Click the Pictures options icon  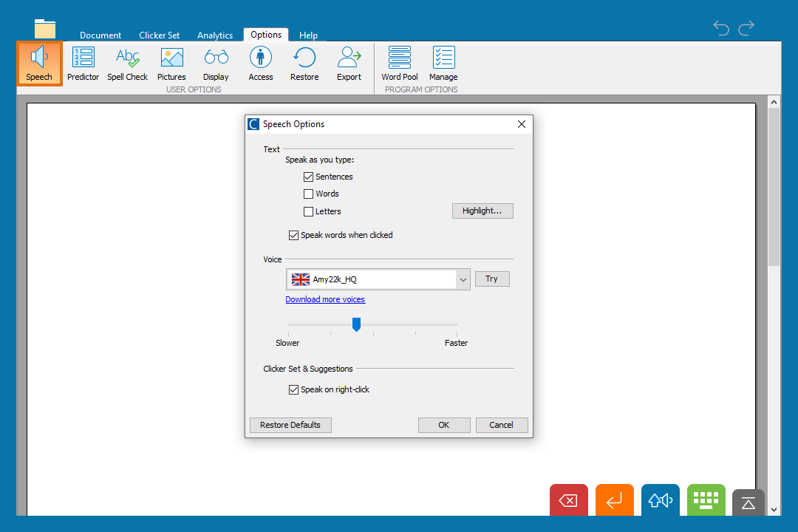click(x=171, y=64)
